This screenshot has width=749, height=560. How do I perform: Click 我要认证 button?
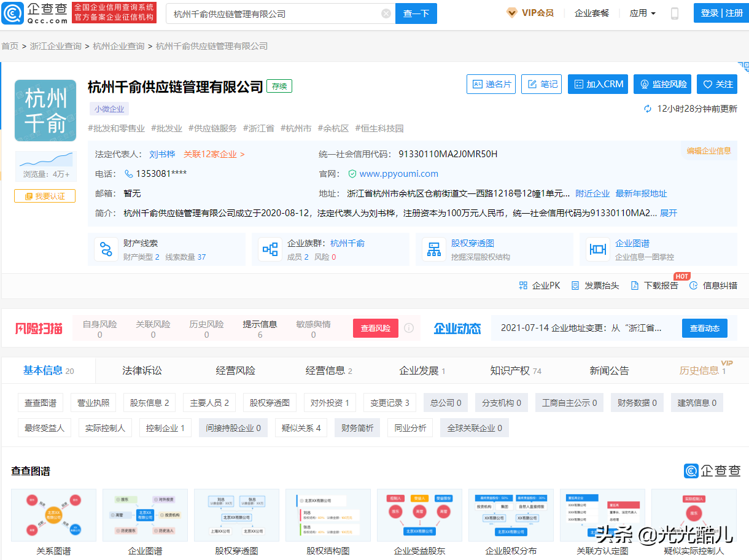coord(45,196)
